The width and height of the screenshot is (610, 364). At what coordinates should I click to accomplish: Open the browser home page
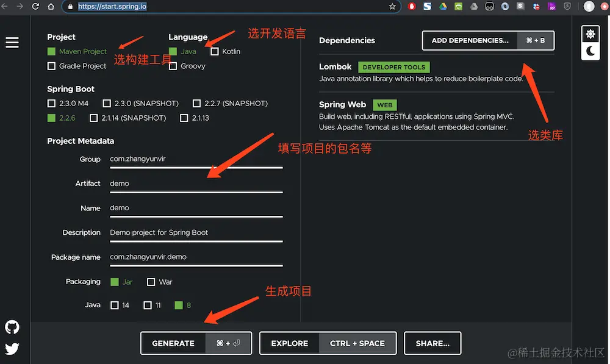[x=51, y=6]
